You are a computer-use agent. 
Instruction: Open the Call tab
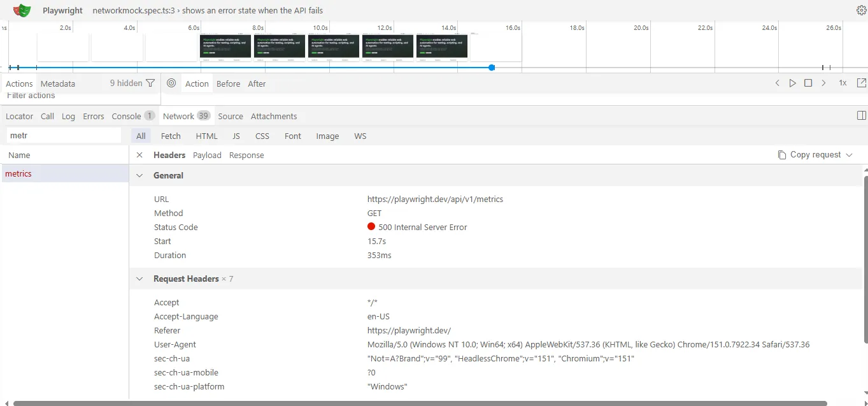47,116
